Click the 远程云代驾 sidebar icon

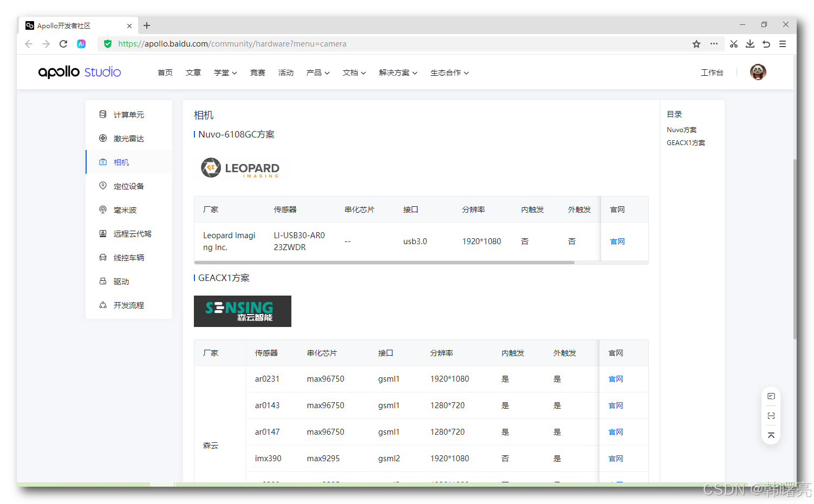(x=103, y=233)
